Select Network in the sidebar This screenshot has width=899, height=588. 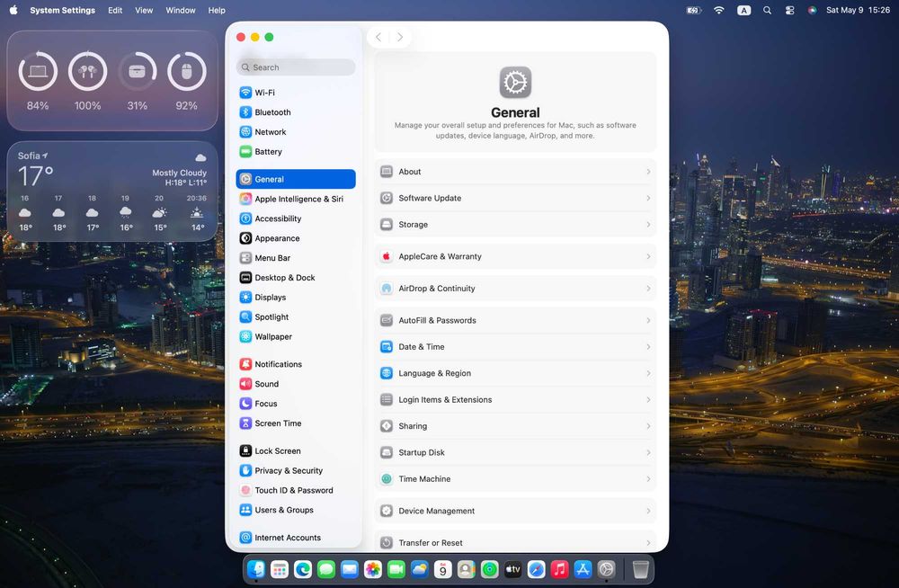[x=295, y=132]
